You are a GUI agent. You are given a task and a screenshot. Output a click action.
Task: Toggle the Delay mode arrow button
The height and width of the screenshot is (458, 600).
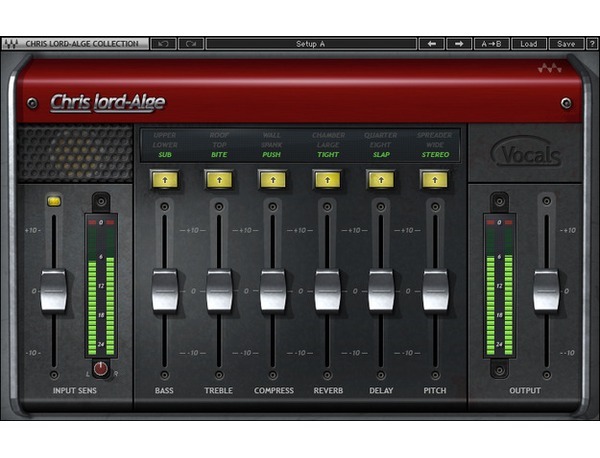[x=381, y=180]
